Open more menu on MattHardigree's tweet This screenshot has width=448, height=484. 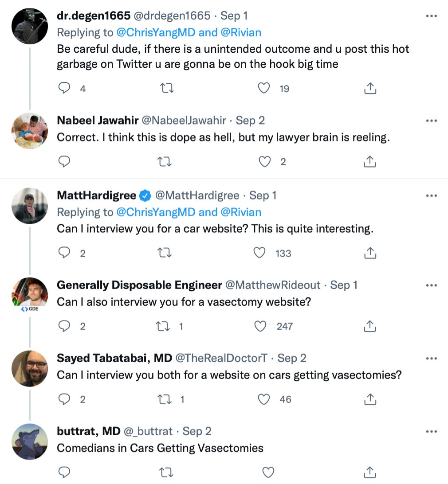pos(431,195)
